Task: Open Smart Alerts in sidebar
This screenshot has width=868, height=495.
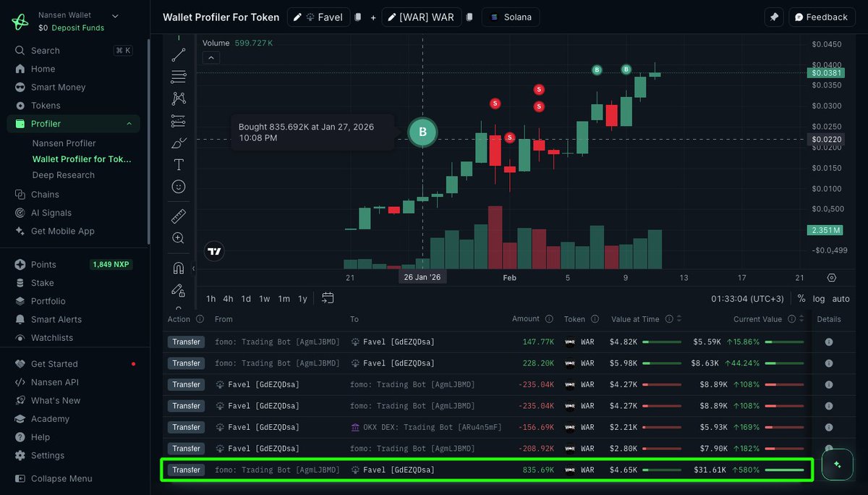Action: tap(56, 319)
